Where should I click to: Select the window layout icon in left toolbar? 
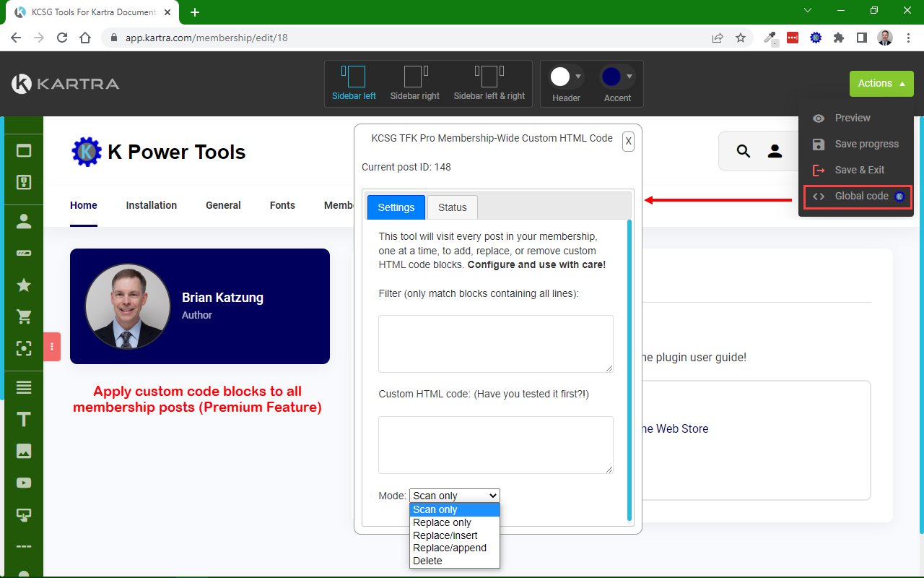[24, 151]
